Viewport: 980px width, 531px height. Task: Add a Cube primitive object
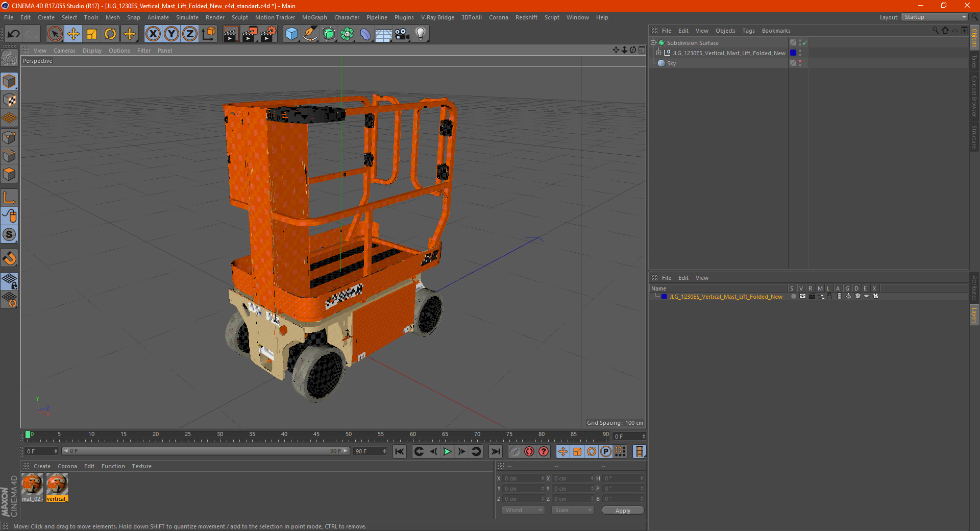291,34
